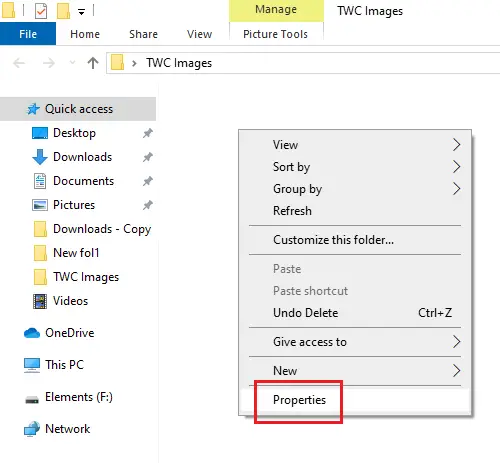Click the Properties icon in Quick Access Toolbar
The width and height of the screenshot is (500, 463).
point(41,11)
